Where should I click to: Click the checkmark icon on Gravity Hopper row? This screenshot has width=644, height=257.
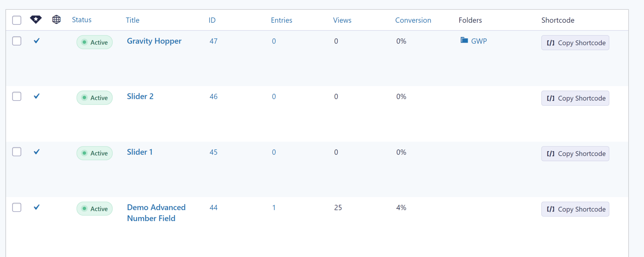tap(36, 41)
